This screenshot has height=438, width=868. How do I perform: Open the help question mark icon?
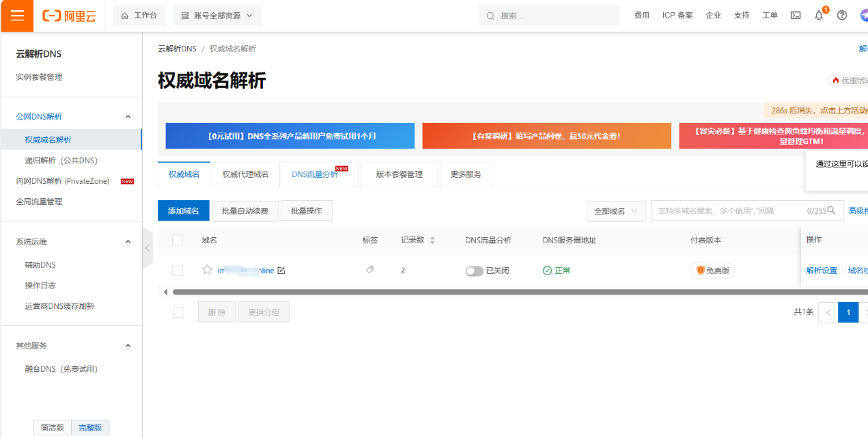842,16
